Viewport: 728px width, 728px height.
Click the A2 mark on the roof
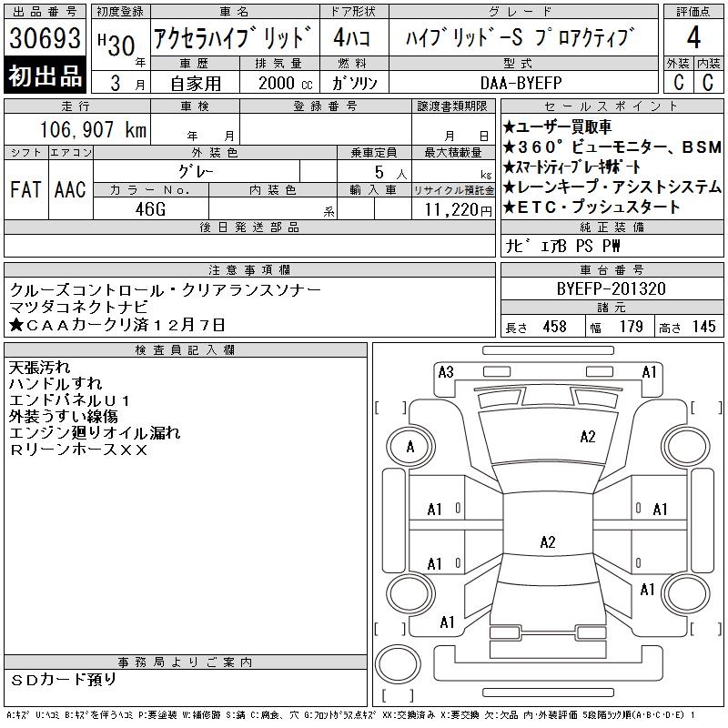coord(548,541)
